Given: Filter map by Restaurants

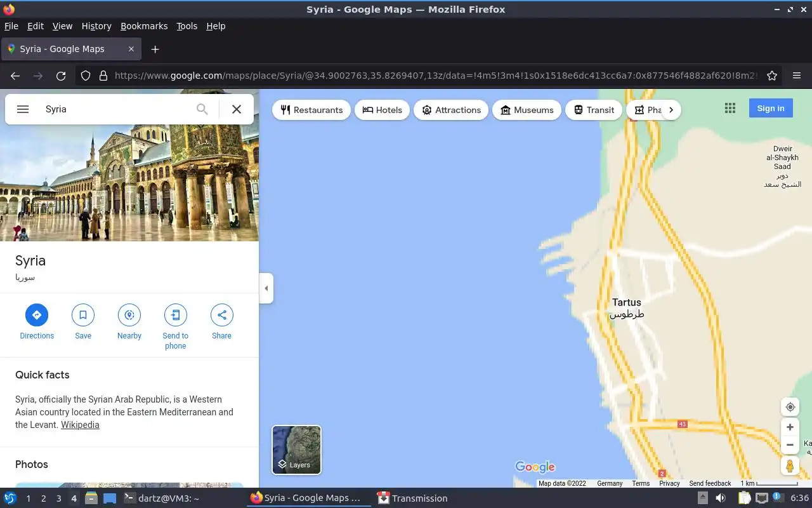Looking at the screenshot, I should (x=311, y=110).
